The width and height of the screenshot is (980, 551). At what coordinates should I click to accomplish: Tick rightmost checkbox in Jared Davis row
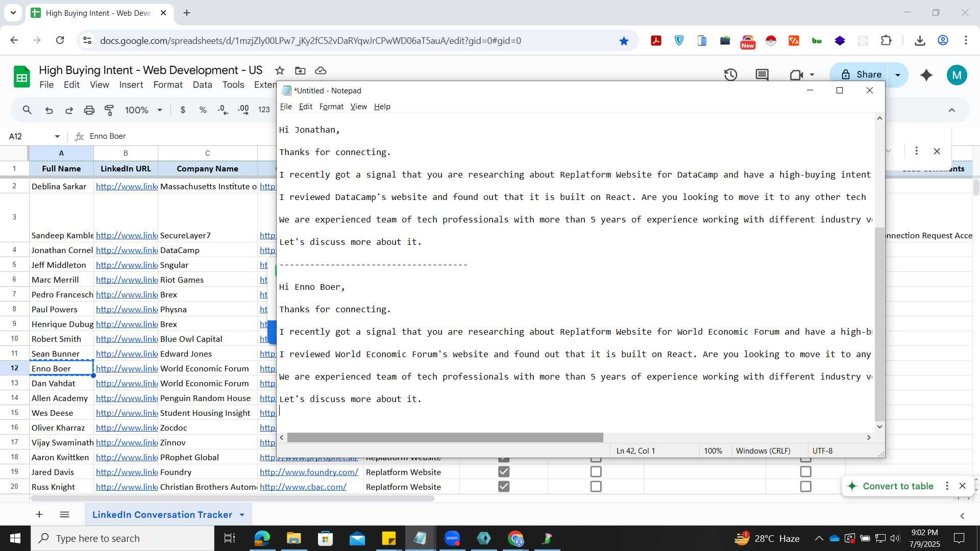click(x=805, y=472)
